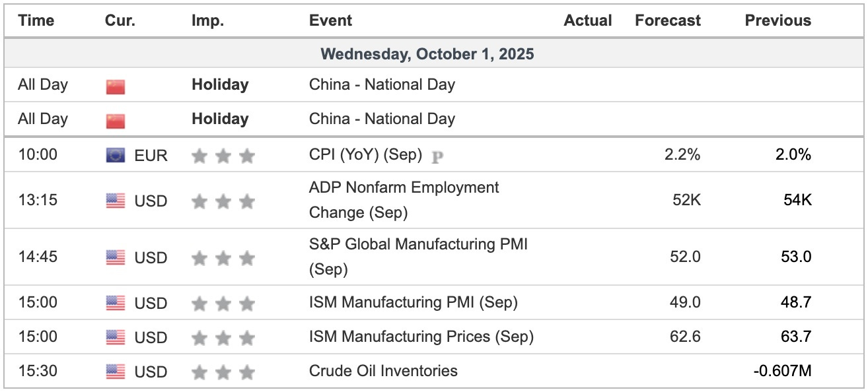The width and height of the screenshot is (868, 392).
Task: Open the ADP Nonfarm Employment Change event
Action: pyautogui.click(x=404, y=200)
